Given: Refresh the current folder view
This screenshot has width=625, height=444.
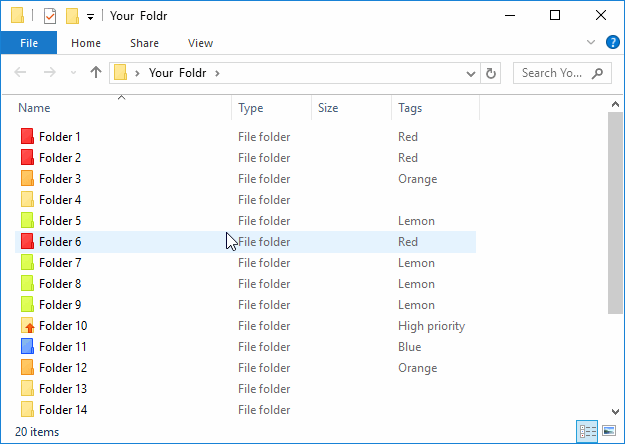Looking at the screenshot, I should pos(491,73).
